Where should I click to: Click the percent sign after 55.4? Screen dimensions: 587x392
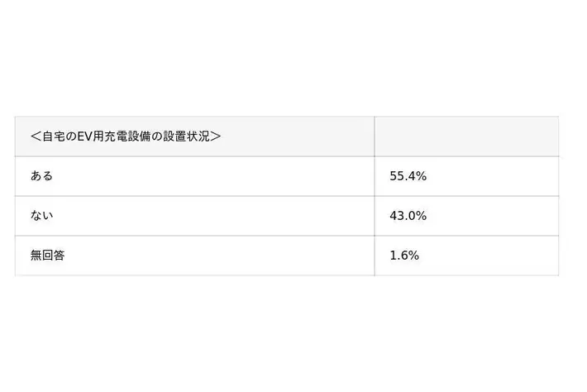[x=422, y=176]
